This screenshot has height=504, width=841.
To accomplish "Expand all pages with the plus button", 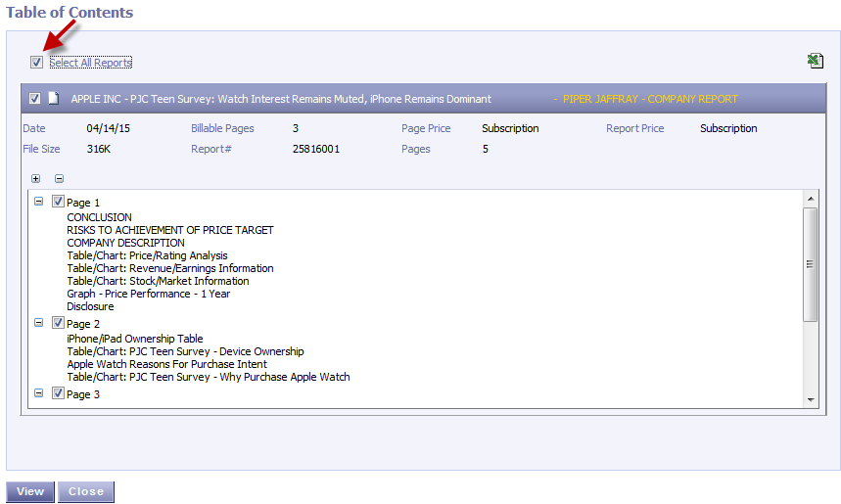I will tap(36, 178).
